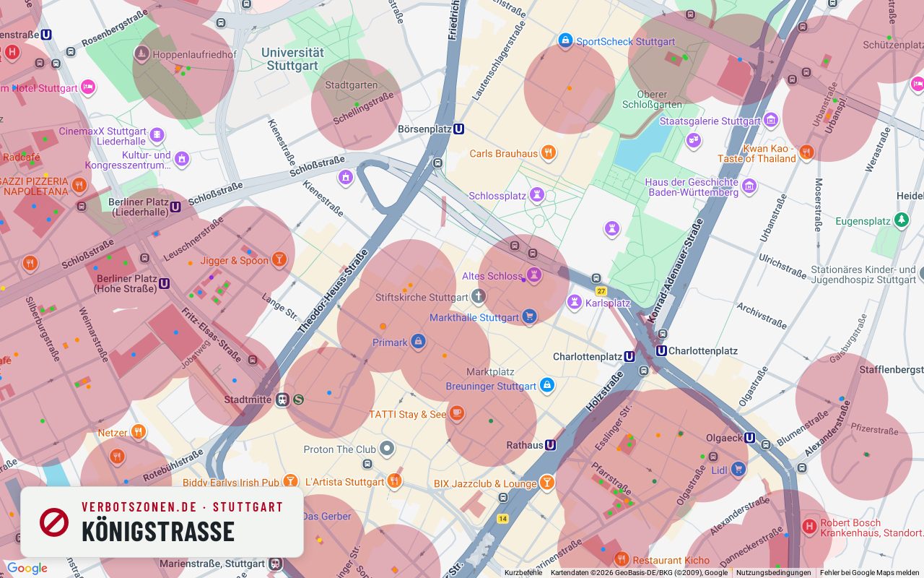Viewport: 924px width, 578px height.
Task: Open the Hoppenlaufriedhof landmark pin
Action: (142, 53)
